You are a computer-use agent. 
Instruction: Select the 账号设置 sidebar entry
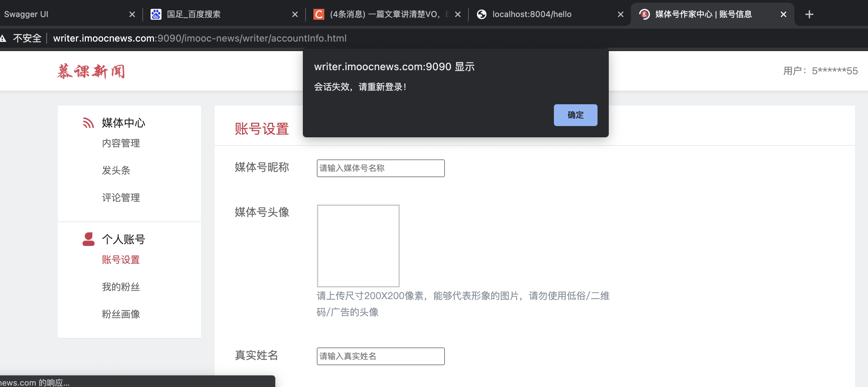[x=120, y=260]
